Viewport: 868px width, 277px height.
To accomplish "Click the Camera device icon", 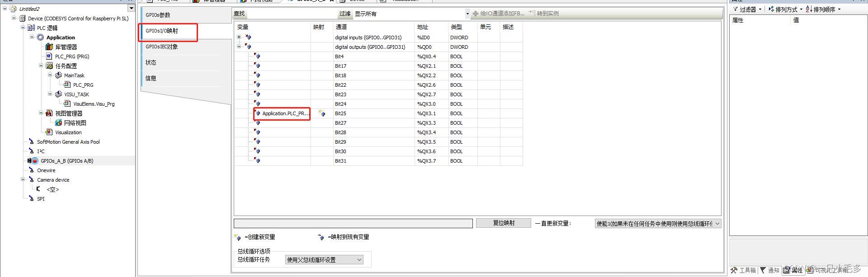I will coord(31,179).
